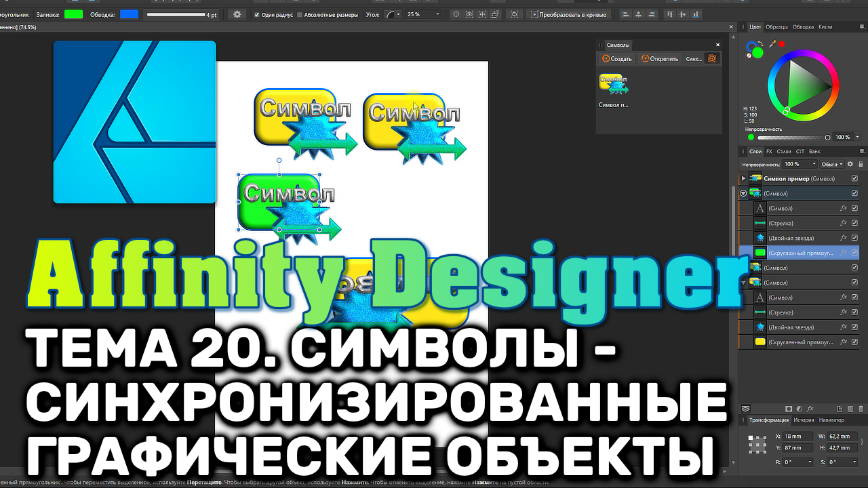Click the color opacity slider handle

pos(828,137)
